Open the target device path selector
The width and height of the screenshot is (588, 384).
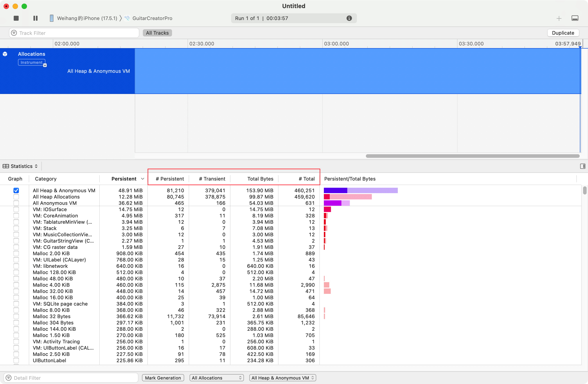(x=111, y=18)
